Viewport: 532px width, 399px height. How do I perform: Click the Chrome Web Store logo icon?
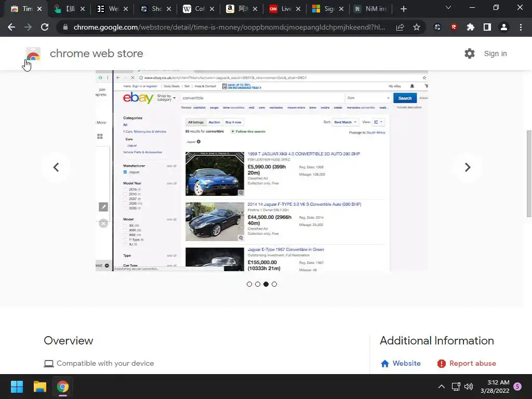coord(33,54)
